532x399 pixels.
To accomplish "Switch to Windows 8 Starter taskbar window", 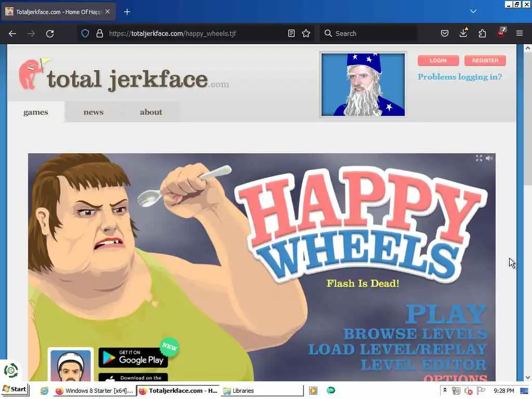I will (x=95, y=391).
